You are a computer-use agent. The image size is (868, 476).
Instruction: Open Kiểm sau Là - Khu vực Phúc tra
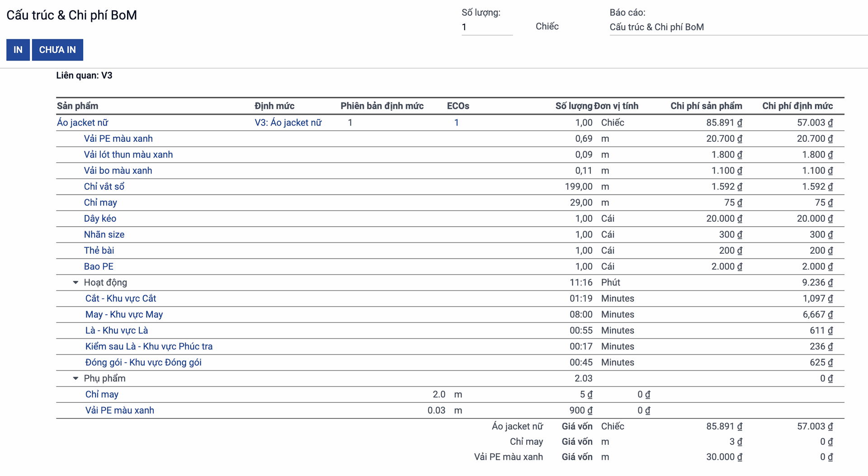click(149, 346)
